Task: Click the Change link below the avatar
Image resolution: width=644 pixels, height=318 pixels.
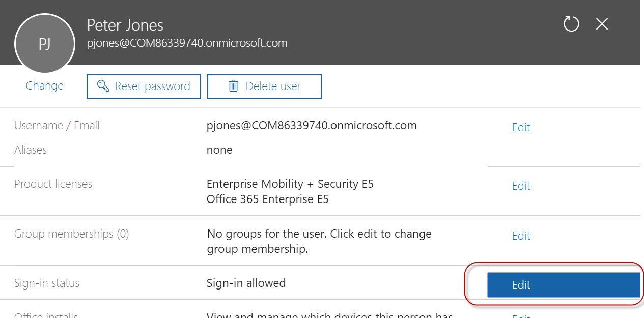Action: (x=44, y=86)
